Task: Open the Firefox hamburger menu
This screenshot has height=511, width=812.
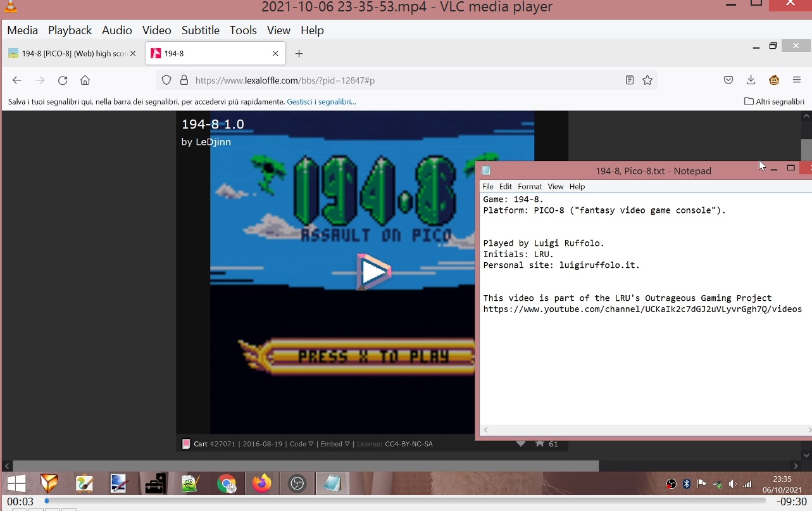Action: pyautogui.click(x=797, y=80)
